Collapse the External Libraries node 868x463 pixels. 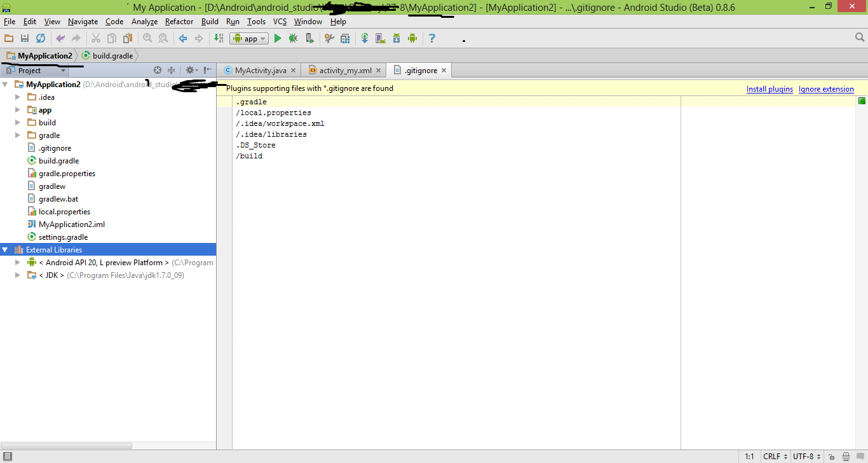pyautogui.click(x=5, y=249)
